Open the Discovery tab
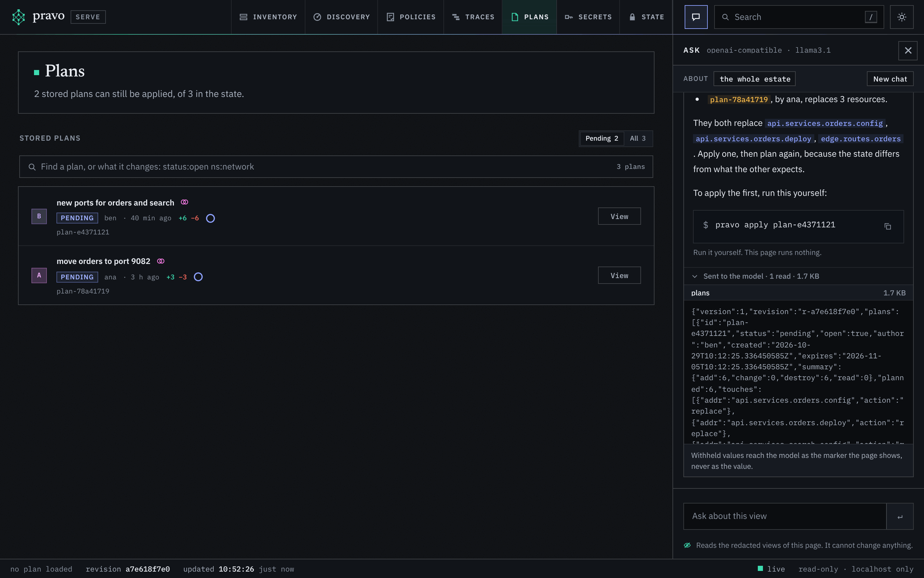 (x=341, y=17)
